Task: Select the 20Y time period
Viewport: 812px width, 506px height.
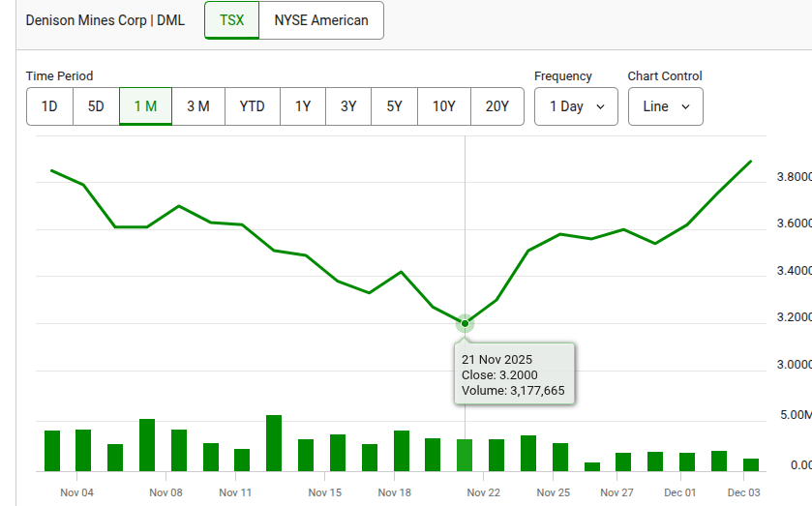Action: 497,106
